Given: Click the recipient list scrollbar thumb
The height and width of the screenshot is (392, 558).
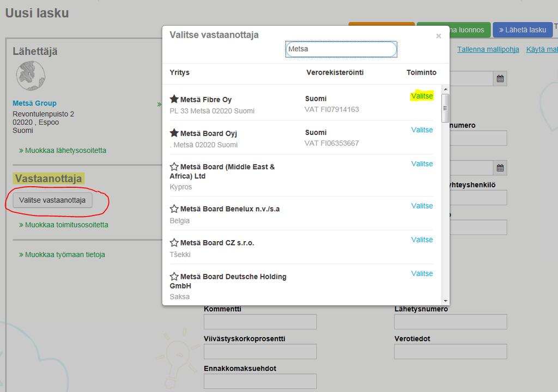Looking at the screenshot, I should [x=445, y=108].
